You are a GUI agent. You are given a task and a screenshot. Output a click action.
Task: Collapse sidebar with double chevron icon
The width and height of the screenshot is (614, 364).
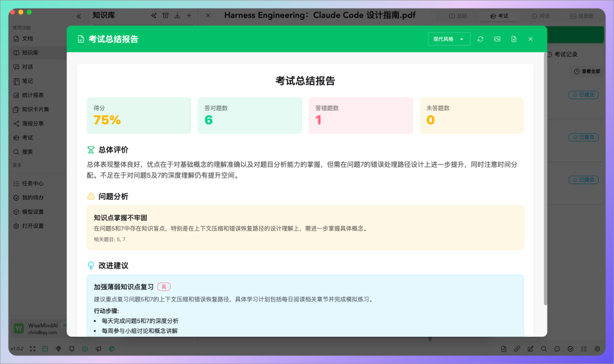pos(78,16)
